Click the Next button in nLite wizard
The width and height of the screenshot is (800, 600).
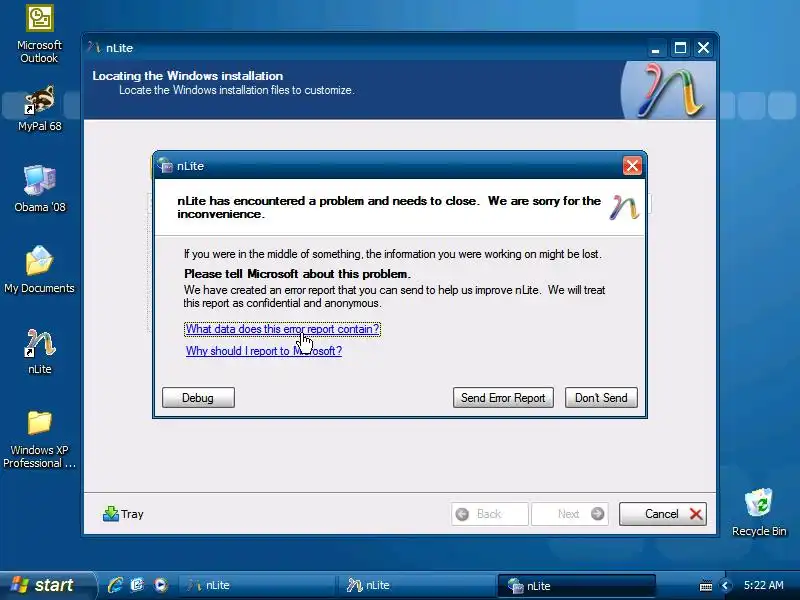tap(569, 514)
